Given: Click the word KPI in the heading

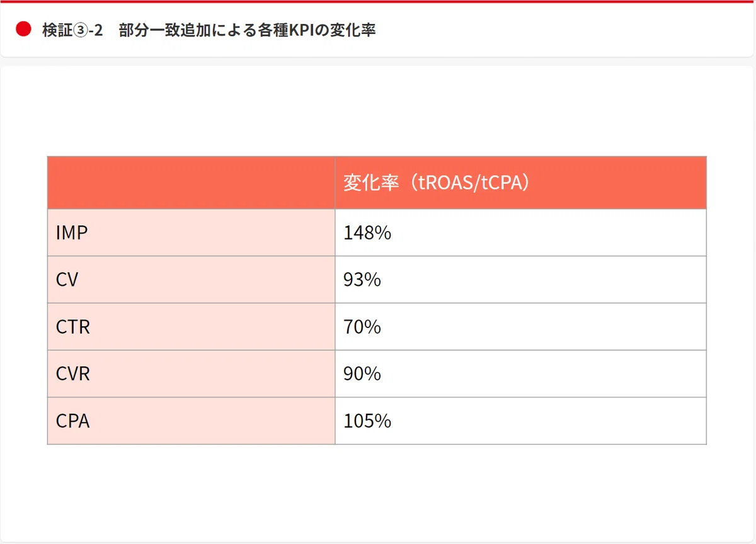Looking at the screenshot, I should click(300, 30).
